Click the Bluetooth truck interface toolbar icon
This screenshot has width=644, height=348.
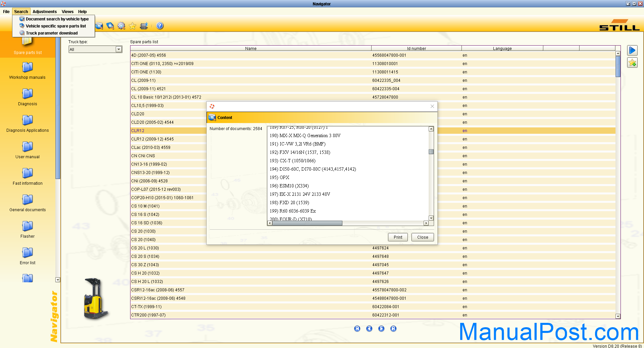pyautogui.click(x=144, y=26)
